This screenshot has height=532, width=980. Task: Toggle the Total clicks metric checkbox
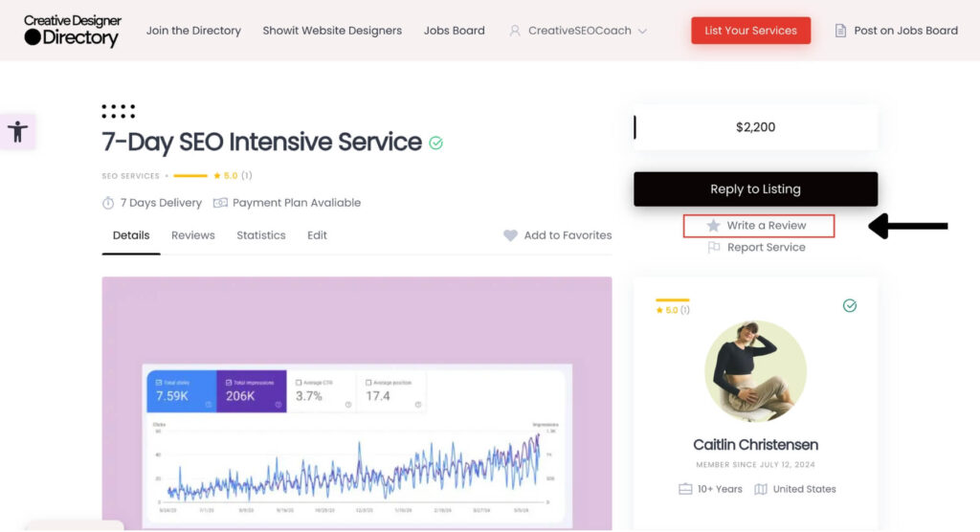[x=155, y=382]
